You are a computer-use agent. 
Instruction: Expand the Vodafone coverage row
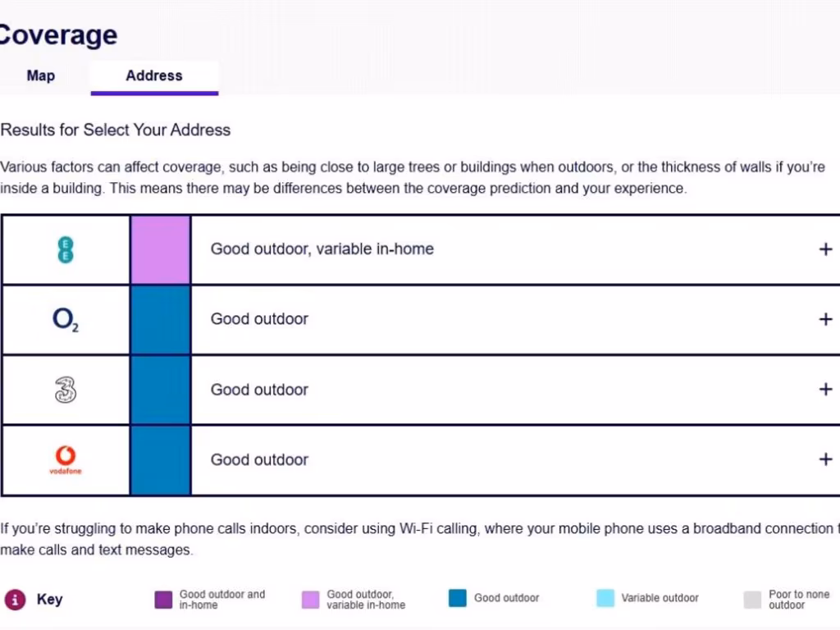click(825, 459)
